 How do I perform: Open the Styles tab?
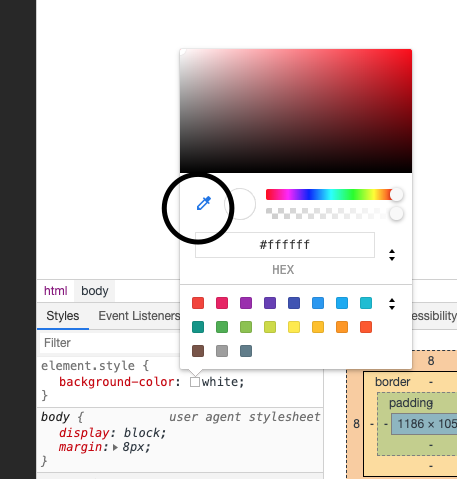[x=63, y=316]
